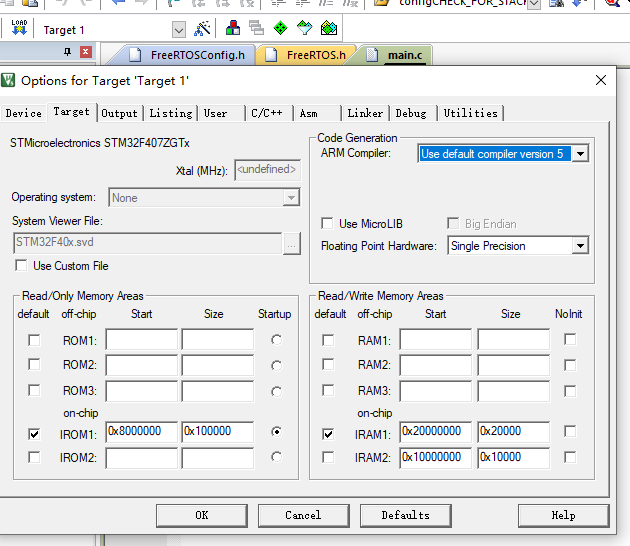Tick the Use Custom File checkbox
Screen dimensions: 630x546
click(x=21, y=265)
